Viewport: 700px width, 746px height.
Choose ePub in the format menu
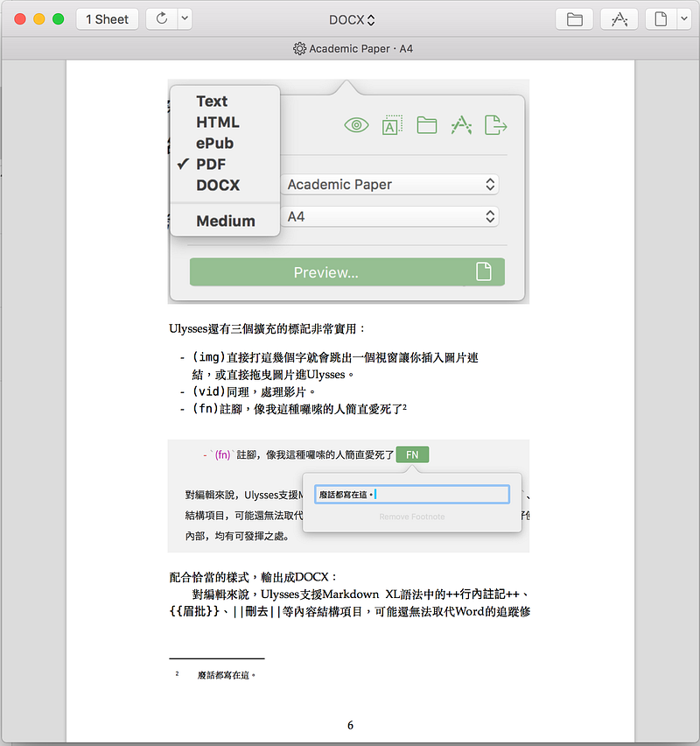click(x=215, y=144)
